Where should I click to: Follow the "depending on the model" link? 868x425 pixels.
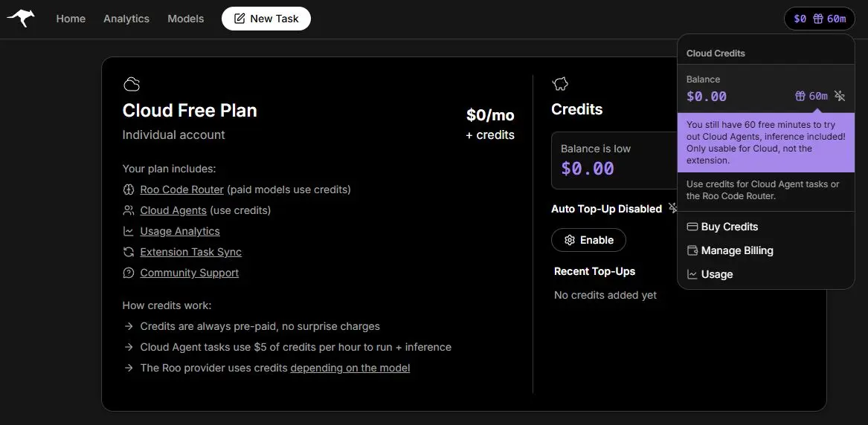350,368
